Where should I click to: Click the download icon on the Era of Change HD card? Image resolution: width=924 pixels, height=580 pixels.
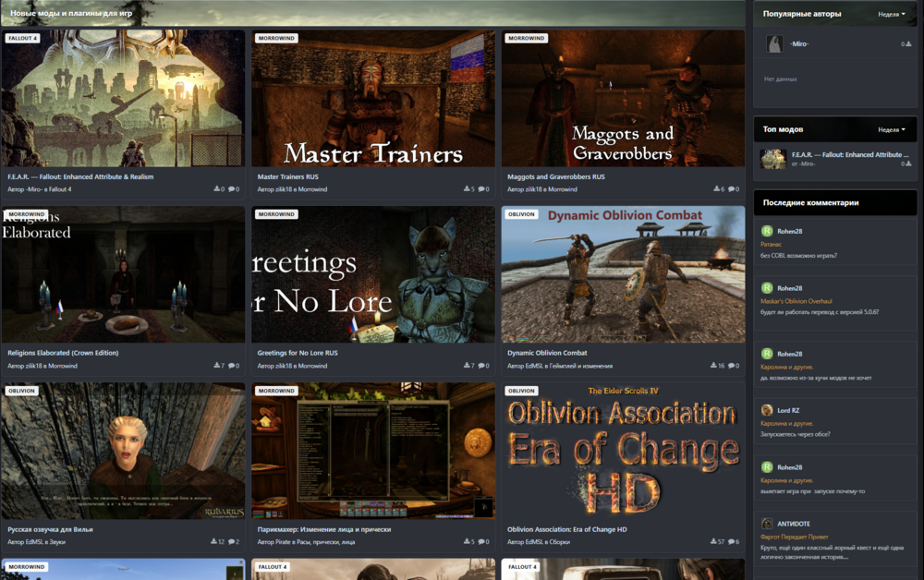[x=713, y=542]
